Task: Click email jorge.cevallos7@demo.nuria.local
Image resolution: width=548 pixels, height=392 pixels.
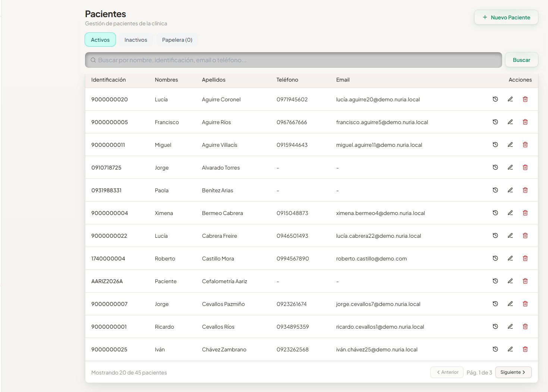Action: tap(378, 304)
